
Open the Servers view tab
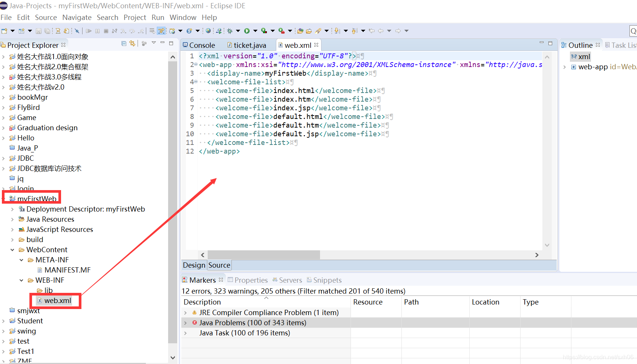[x=287, y=280]
